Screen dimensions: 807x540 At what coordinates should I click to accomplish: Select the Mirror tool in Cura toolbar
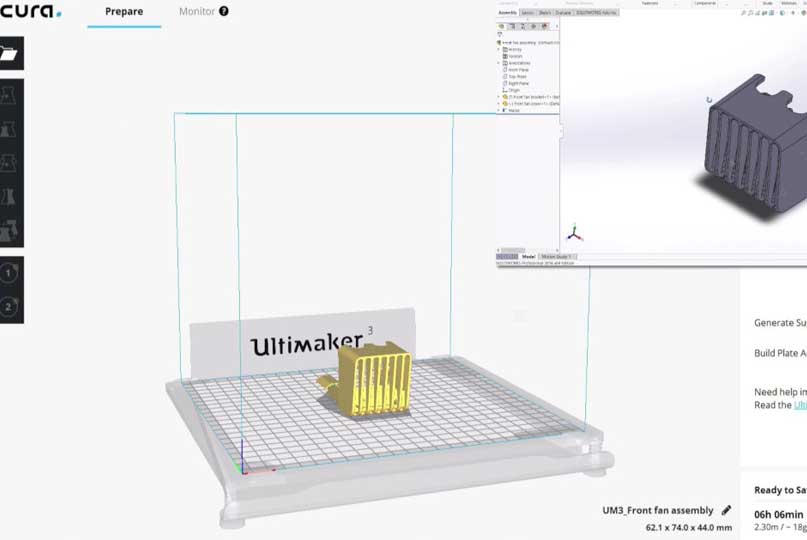(8, 197)
